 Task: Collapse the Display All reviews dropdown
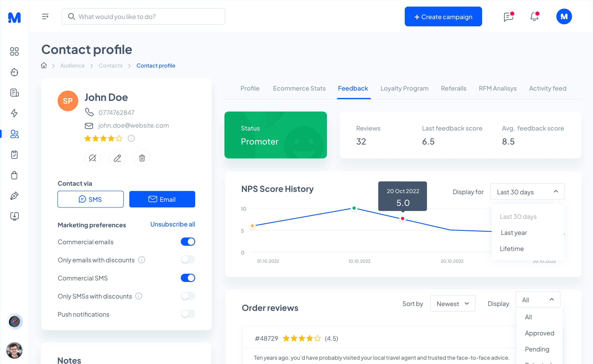tap(538, 300)
